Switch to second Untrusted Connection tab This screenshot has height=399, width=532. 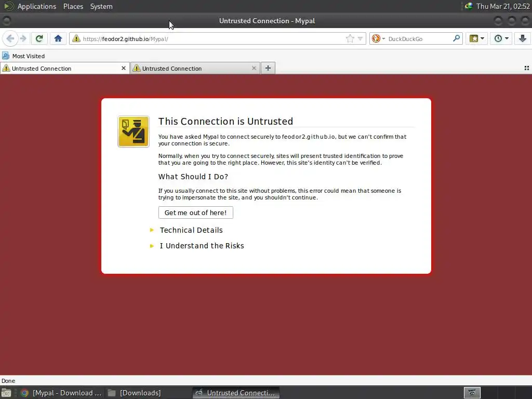point(195,68)
